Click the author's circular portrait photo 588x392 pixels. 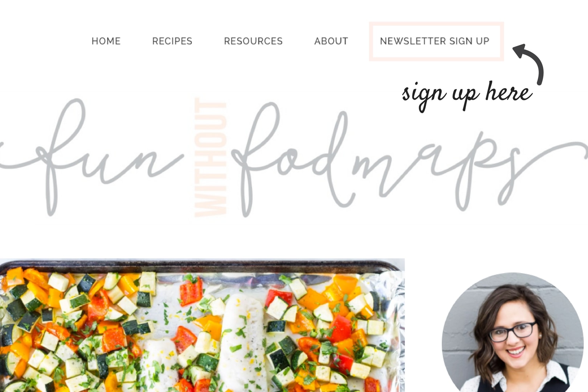[513, 332]
